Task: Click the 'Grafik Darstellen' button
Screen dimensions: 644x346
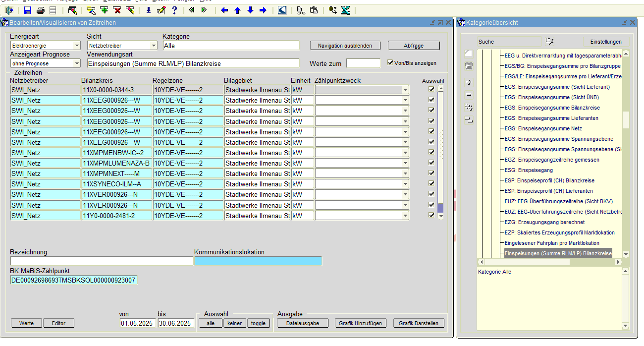Action: (419, 323)
